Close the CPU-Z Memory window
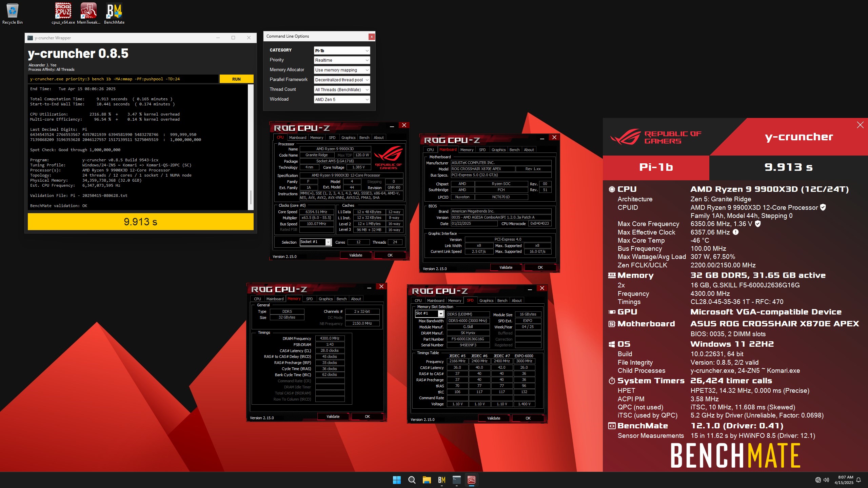 (x=381, y=287)
